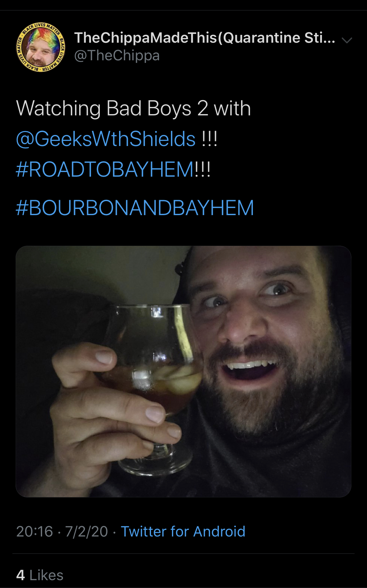Open the 20:16 tweet timestamp
This screenshot has height=588, width=367.
(34, 532)
